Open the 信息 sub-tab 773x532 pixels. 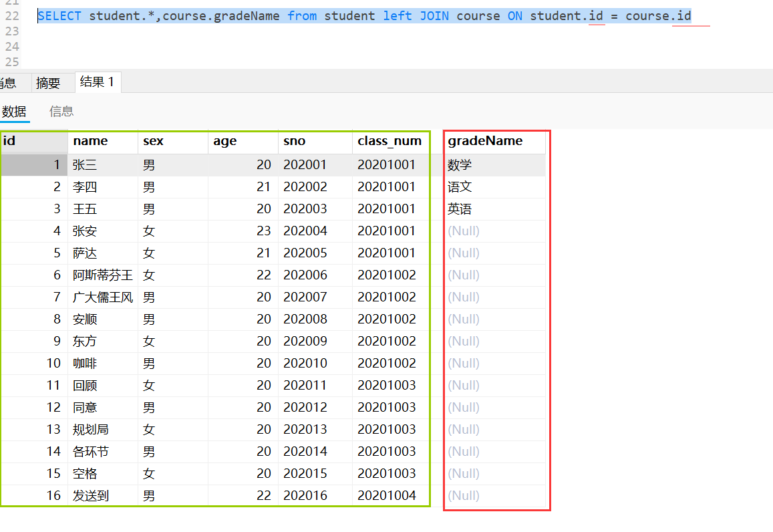click(61, 112)
